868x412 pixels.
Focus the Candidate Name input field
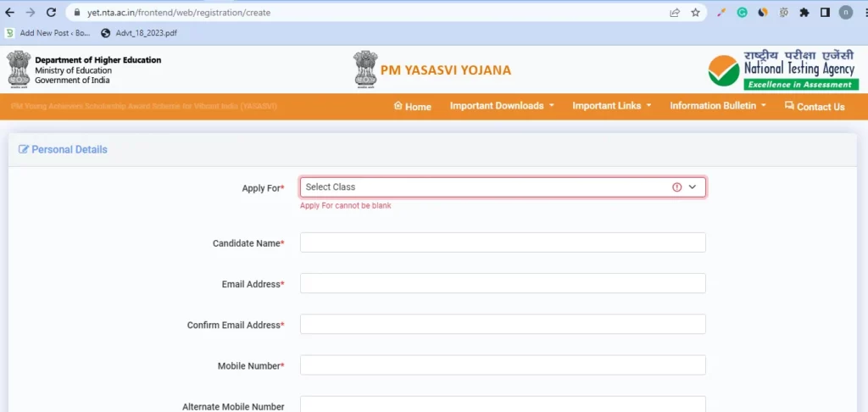[x=503, y=242]
